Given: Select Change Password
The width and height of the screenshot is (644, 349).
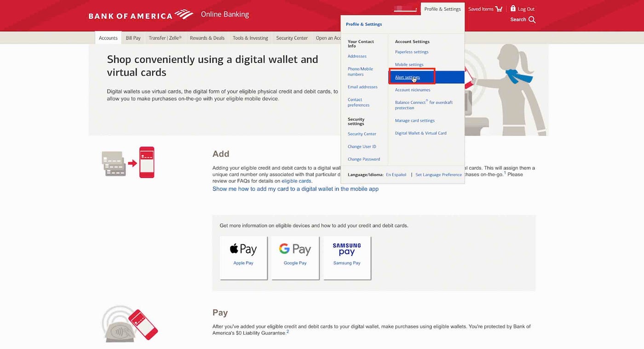Looking at the screenshot, I should tap(364, 159).
